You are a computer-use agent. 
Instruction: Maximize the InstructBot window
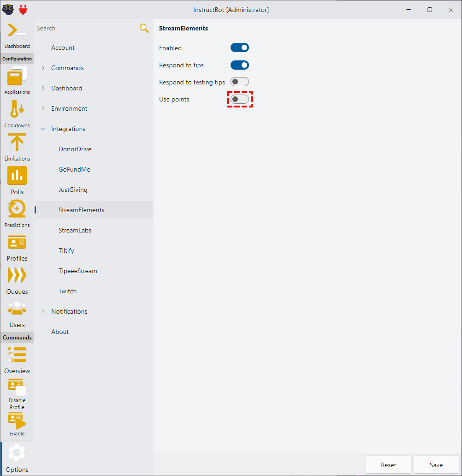click(430, 10)
